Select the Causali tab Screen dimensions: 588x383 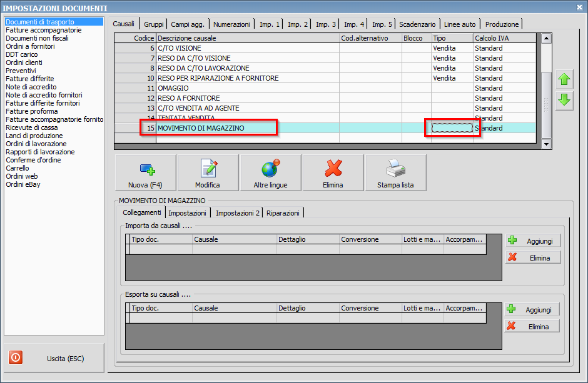pos(123,24)
